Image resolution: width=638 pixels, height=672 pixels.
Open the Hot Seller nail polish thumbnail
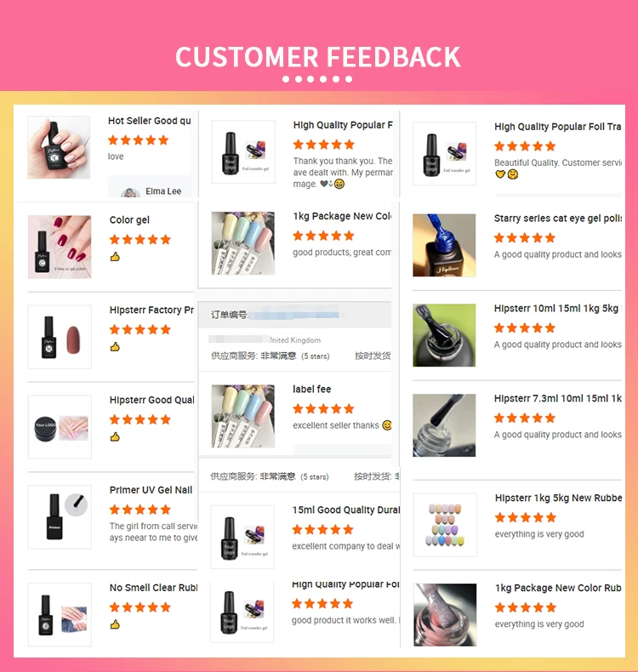(x=59, y=147)
